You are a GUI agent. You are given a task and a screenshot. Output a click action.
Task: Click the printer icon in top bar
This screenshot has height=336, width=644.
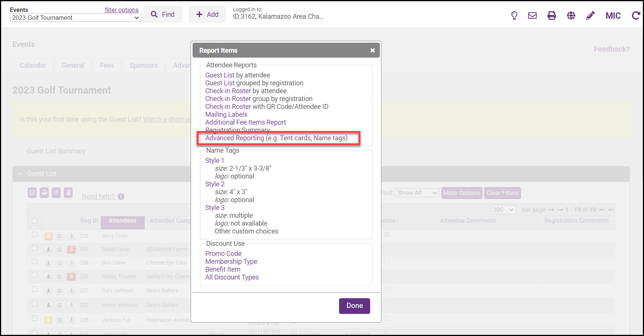(x=551, y=15)
